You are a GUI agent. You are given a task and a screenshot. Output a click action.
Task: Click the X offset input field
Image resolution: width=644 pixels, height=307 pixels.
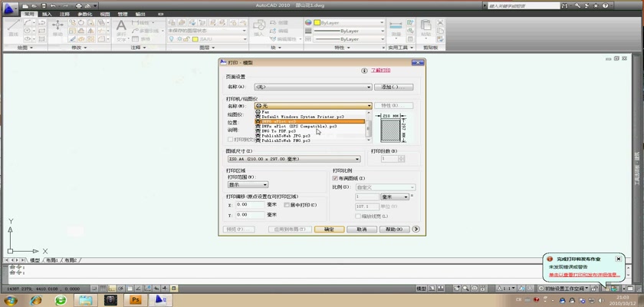pos(250,205)
